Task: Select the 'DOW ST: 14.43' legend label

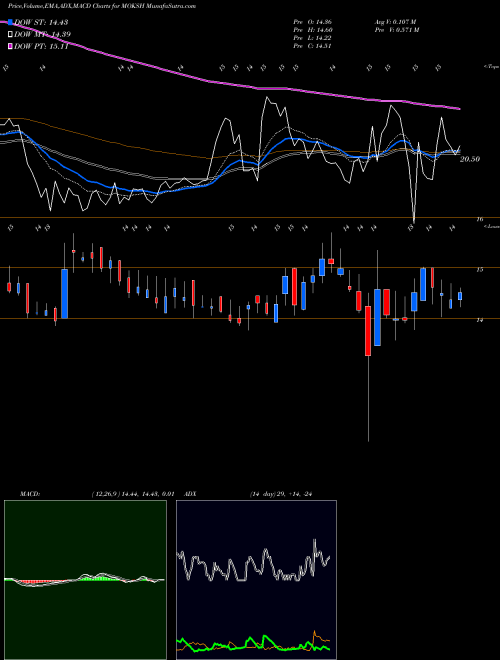Action: click(41, 22)
